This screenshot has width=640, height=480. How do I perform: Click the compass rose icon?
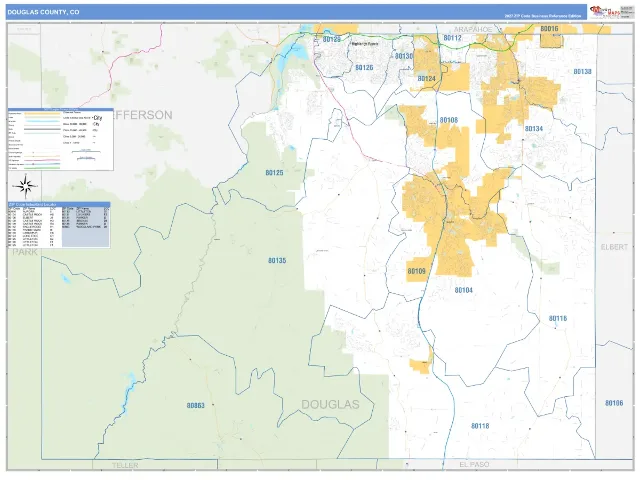26,186
